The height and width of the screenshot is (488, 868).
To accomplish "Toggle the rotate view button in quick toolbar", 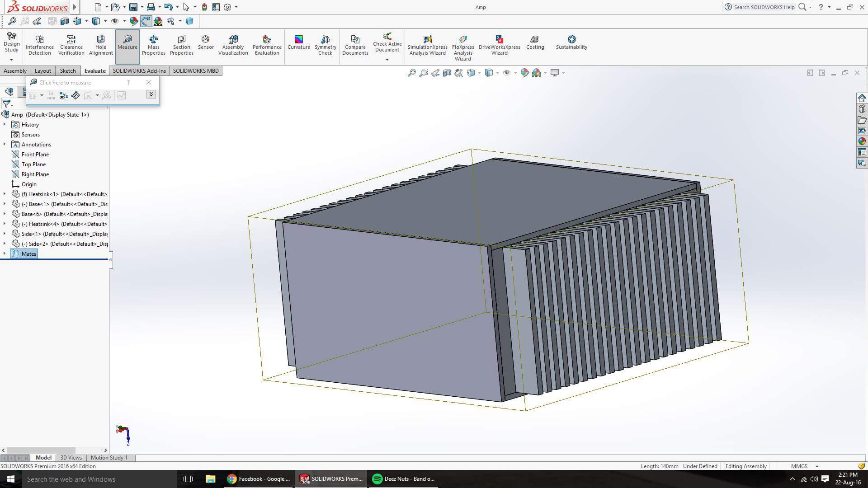I will (x=146, y=21).
